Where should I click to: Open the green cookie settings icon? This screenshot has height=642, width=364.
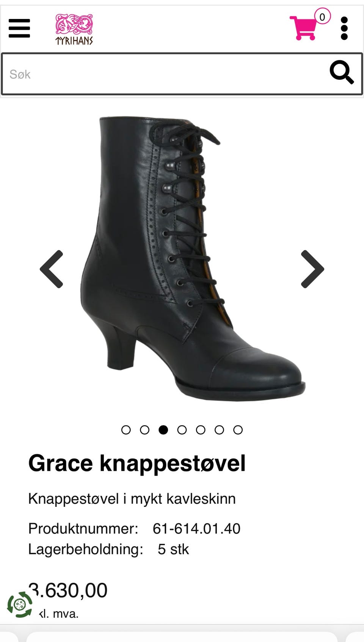coord(20,604)
